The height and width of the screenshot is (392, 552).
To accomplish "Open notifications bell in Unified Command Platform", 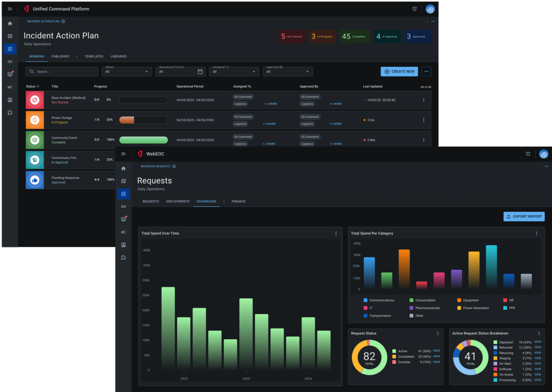I will (x=415, y=9).
